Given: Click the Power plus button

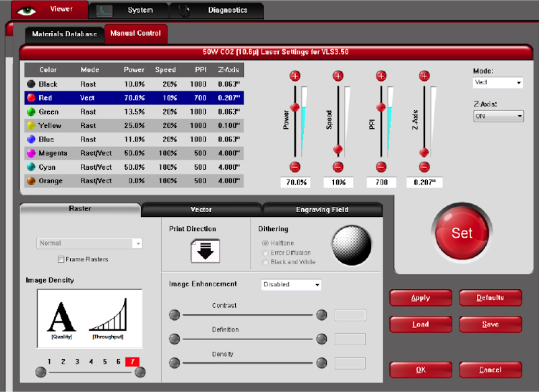Looking at the screenshot, I should (295, 76).
